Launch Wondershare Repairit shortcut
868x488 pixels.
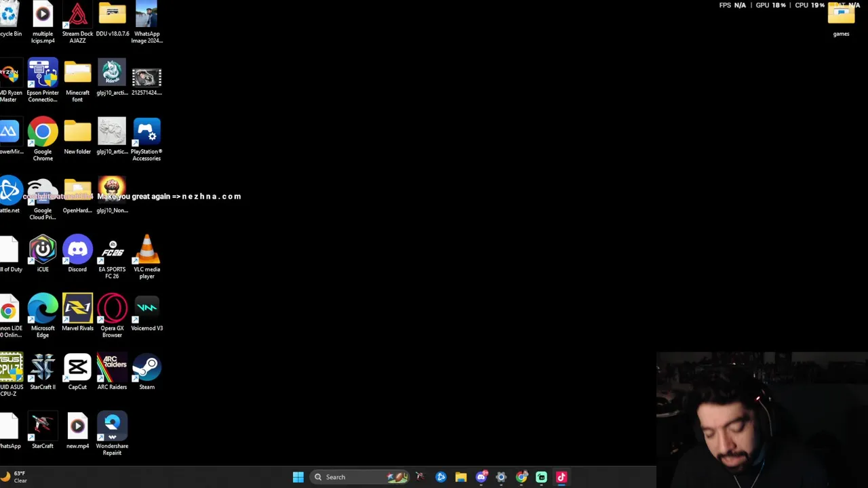pos(112,434)
